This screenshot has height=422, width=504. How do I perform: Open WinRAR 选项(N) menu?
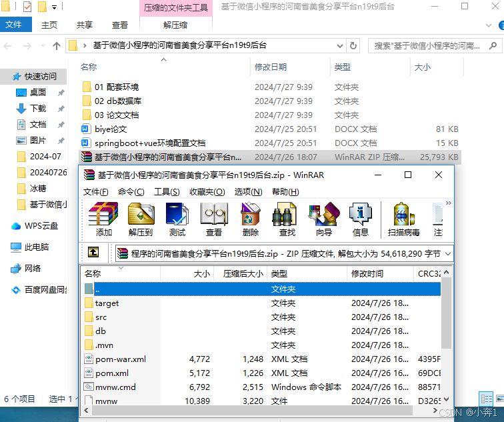pyautogui.click(x=248, y=192)
